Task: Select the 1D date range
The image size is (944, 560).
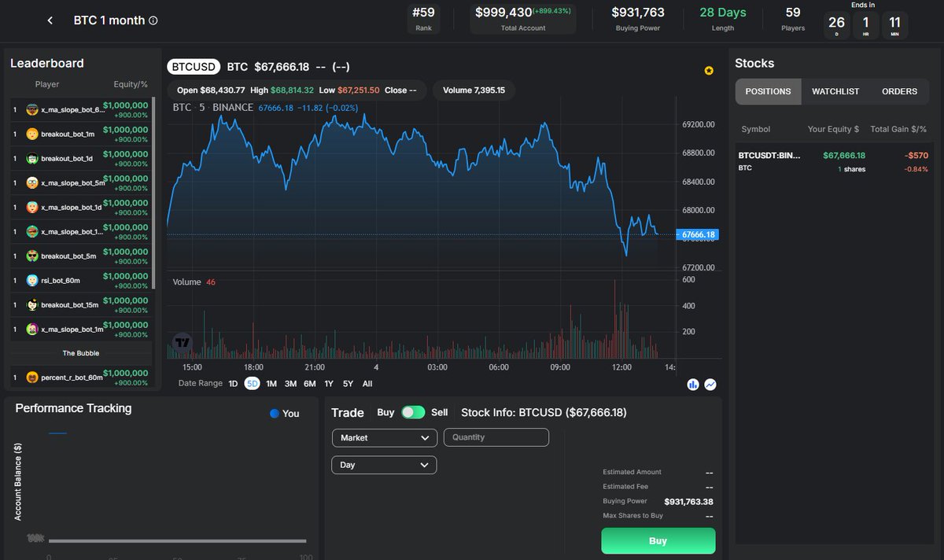Action: 233,384
